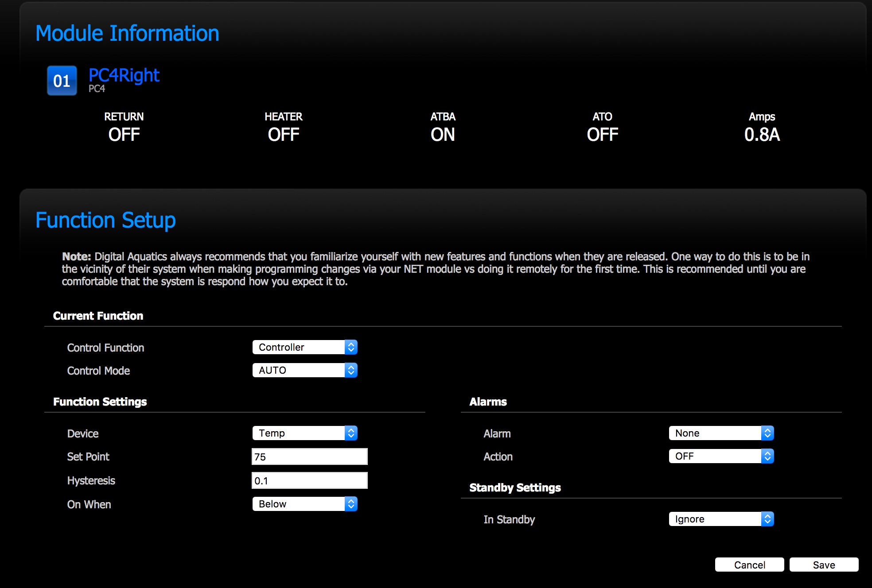This screenshot has width=872, height=588.
Task: Expand the Control Mode AUTO dropdown
Action: click(304, 370)
